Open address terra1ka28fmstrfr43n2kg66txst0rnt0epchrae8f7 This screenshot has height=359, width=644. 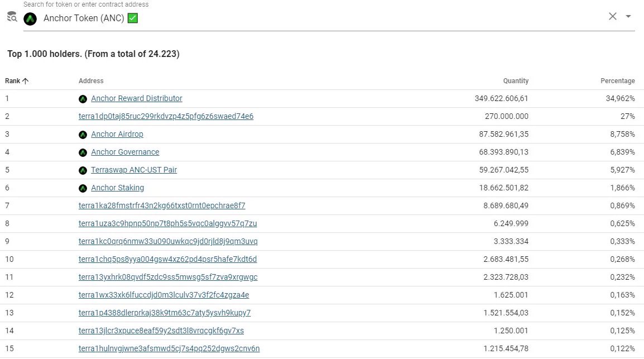click(x=162, y=206)
